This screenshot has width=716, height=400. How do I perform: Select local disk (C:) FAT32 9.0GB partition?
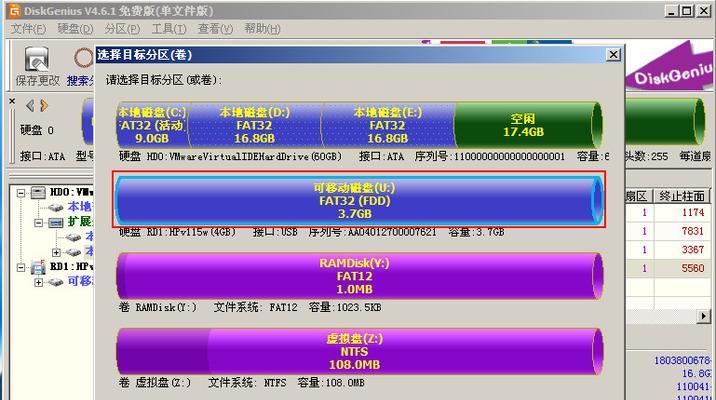point(153,125)
